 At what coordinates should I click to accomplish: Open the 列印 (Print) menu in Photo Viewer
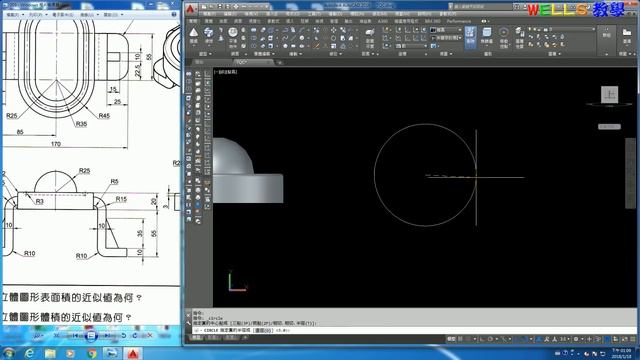(37, 15)
